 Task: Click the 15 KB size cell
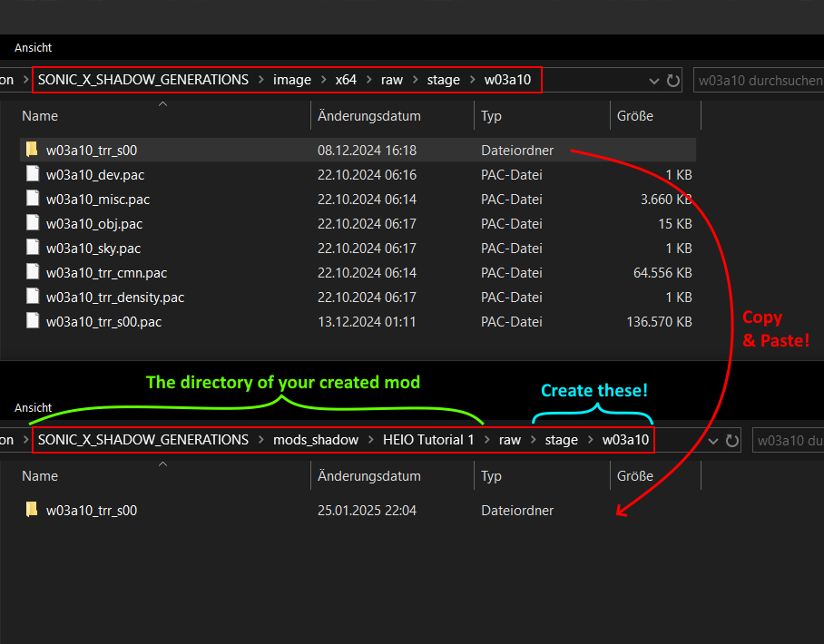coord(675,224)
